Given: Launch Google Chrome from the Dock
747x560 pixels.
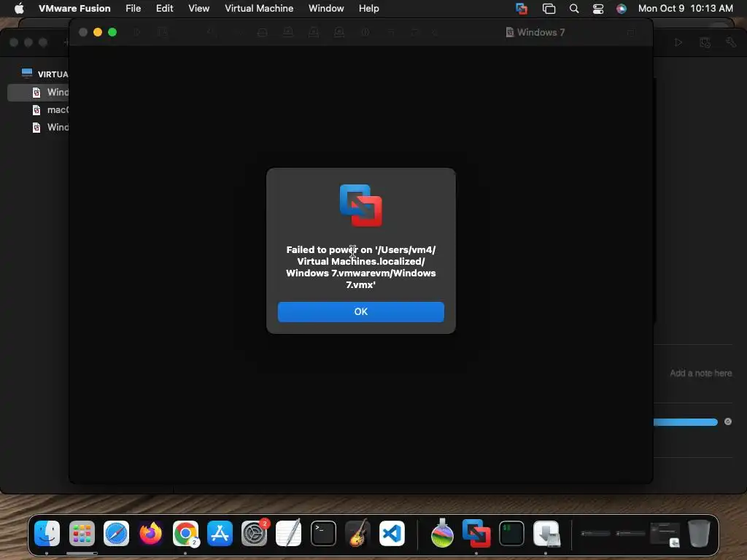Looking at the screenshot, I should [x=185, y=533].
